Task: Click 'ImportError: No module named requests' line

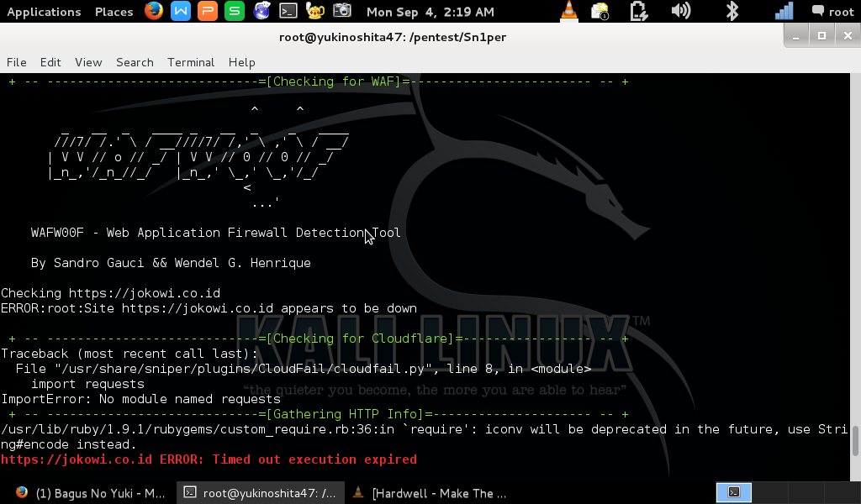Action: [x=140, y=399]
